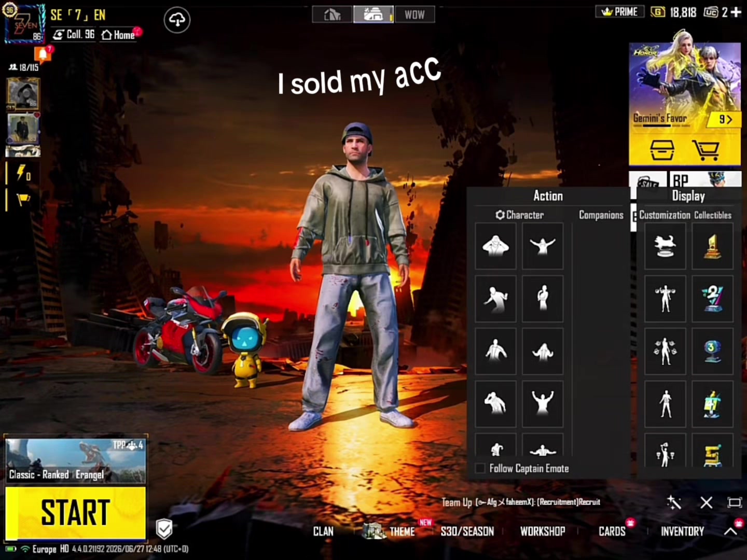Open the Home button
This screenshot has height=560, width=747.
[x=119, y=35]
